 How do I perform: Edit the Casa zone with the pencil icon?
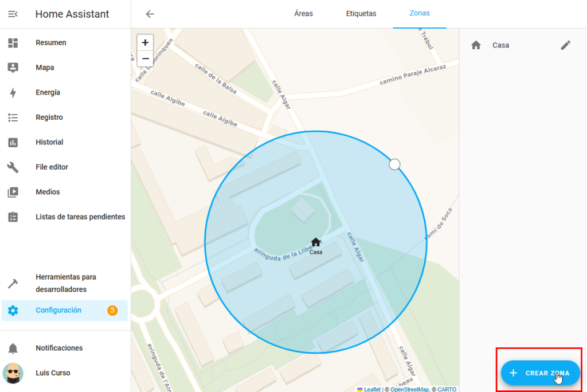pyautogui.click(x=565, y=45)
